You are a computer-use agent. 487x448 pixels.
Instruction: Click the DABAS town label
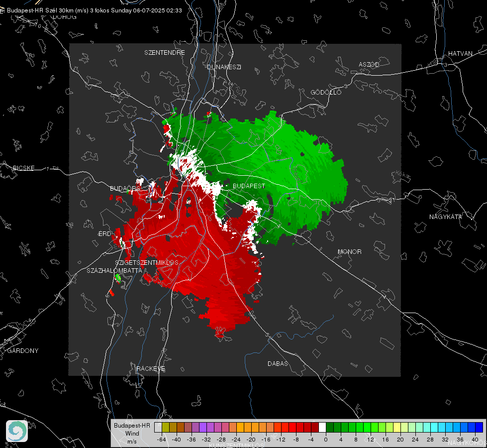tap(278, 363)
